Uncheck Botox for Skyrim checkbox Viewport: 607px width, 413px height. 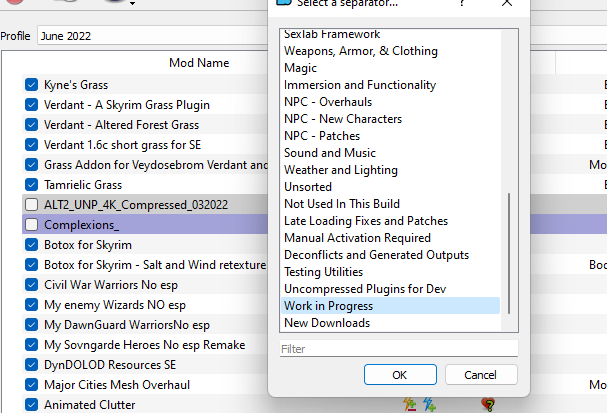31,245
